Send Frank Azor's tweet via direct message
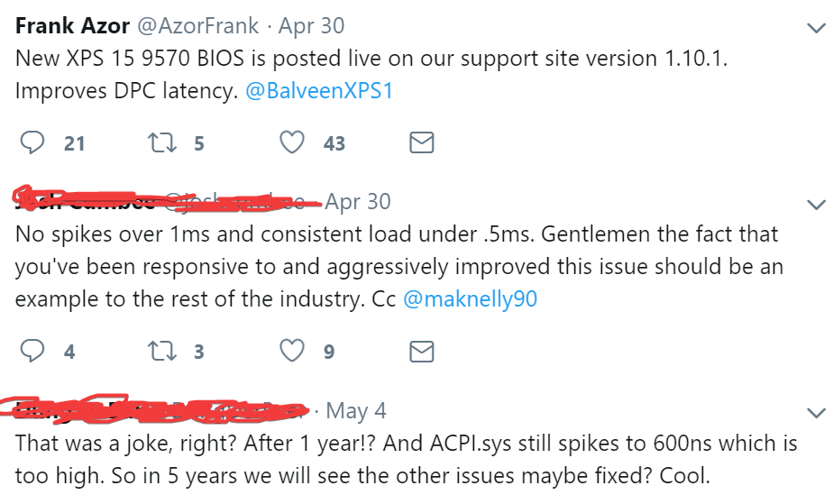Image resolution: width=833 pixels, height=504 pixels. click(x=422, y=142)
